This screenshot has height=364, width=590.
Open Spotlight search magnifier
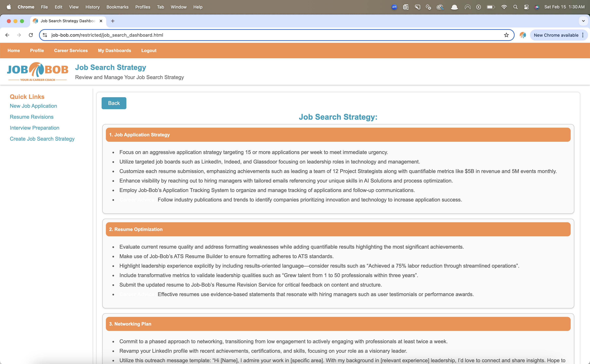515,7
